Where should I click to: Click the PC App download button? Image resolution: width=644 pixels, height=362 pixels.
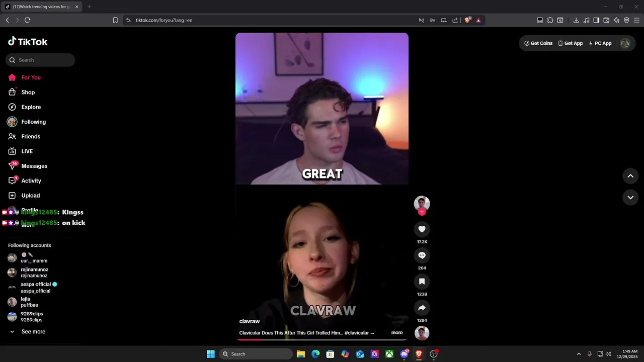600,43
